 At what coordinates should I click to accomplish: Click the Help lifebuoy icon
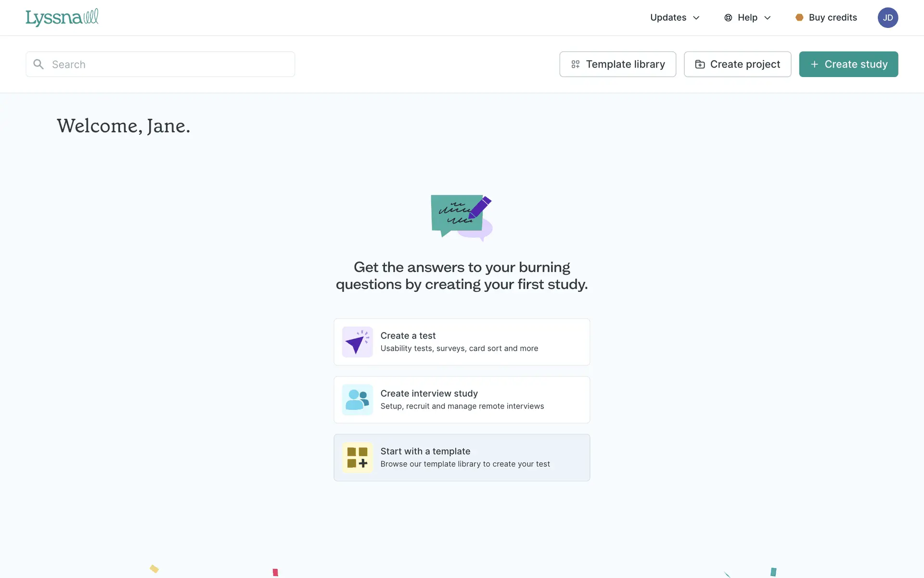pos(728,17)
